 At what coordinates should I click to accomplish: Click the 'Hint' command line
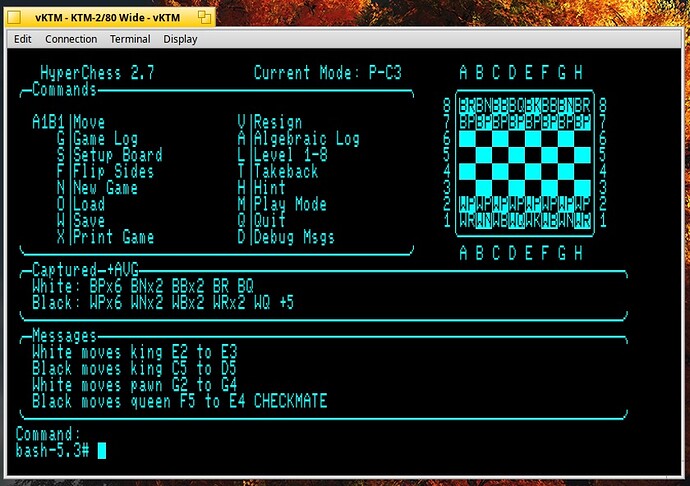coord(261,188)
